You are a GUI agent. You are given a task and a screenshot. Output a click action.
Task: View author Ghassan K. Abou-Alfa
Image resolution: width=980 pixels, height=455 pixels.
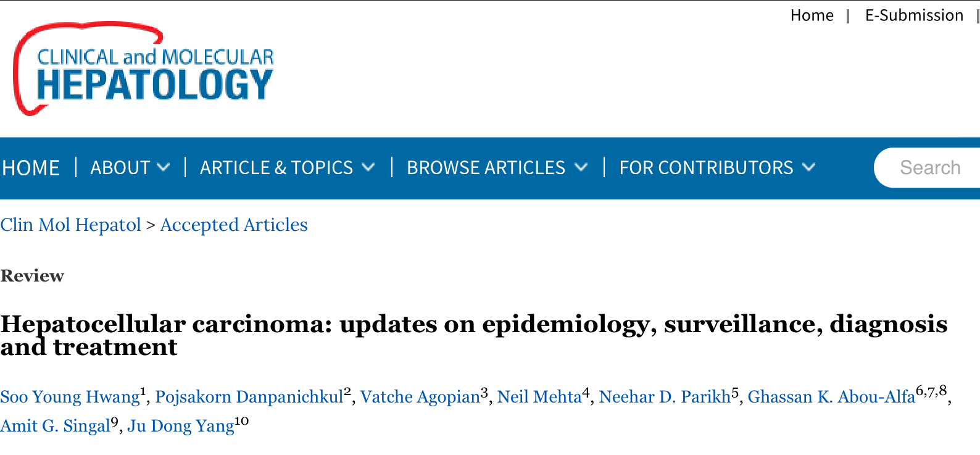[831, 397]
